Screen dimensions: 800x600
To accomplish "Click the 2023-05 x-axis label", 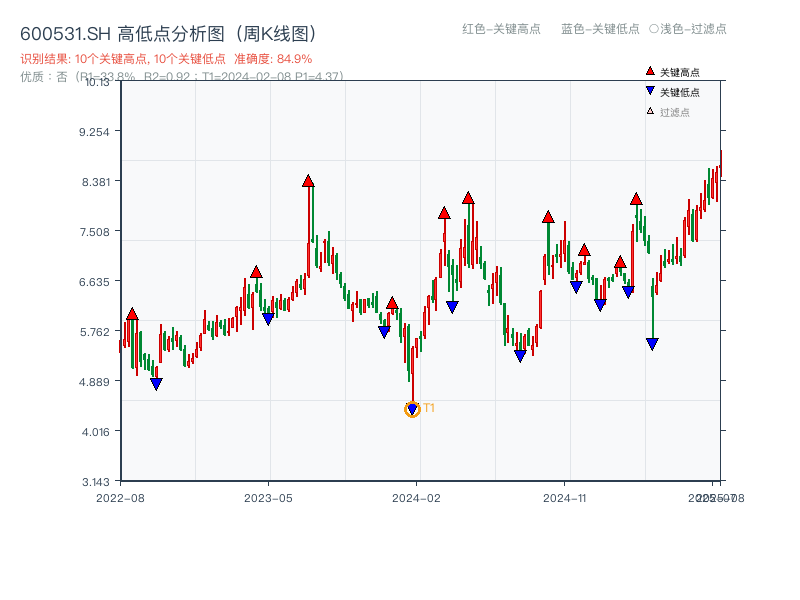I will (268, 498).
